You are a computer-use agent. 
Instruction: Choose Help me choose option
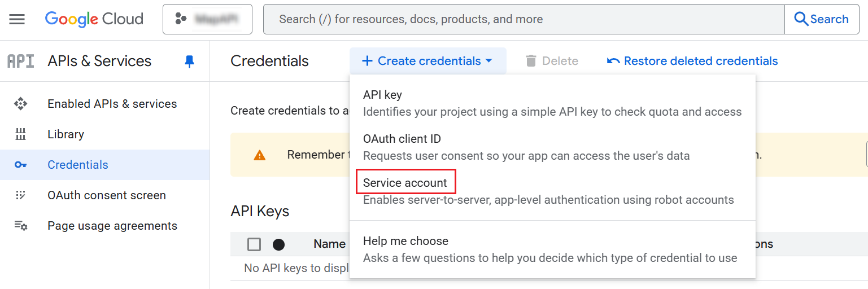coord(405,241)
